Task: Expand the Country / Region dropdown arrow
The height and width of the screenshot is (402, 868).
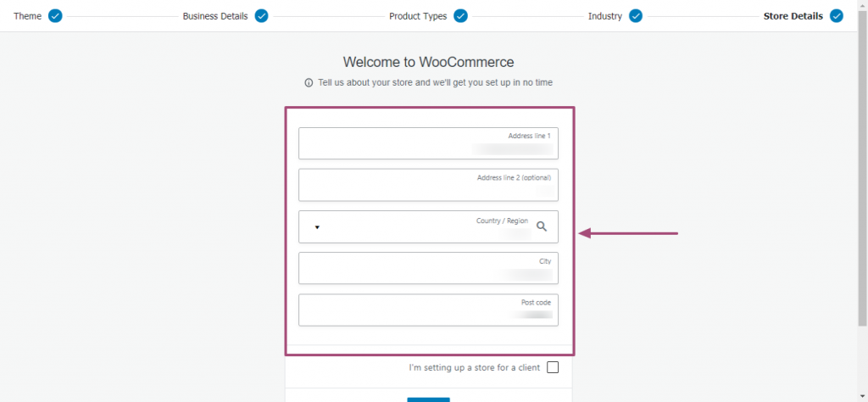Action: coord(317,227)
